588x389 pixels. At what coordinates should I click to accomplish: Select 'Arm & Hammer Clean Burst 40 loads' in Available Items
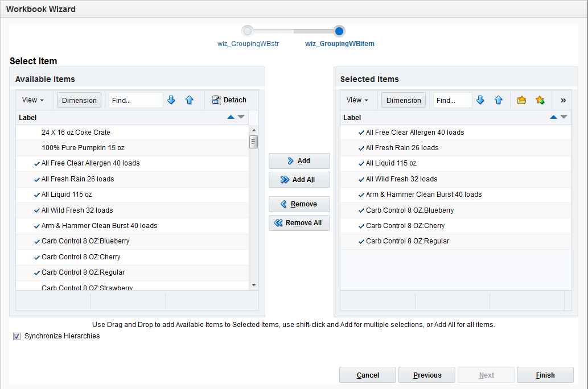click(x=132, y=226)
